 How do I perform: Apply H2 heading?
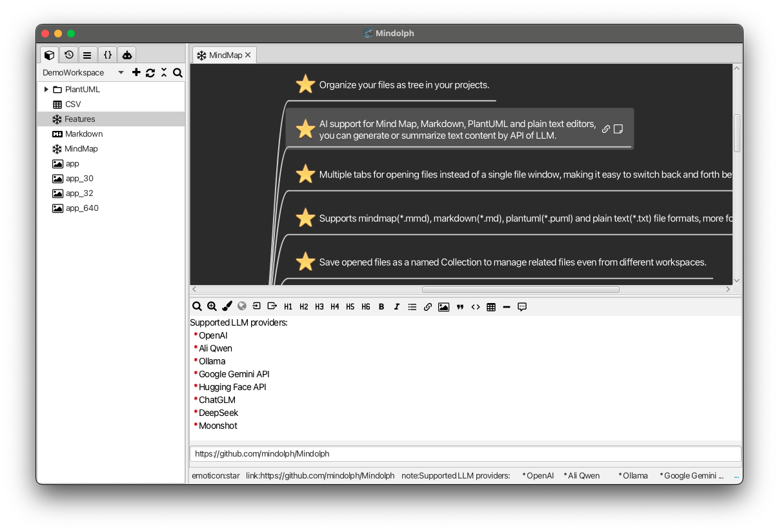coord(304,307)
